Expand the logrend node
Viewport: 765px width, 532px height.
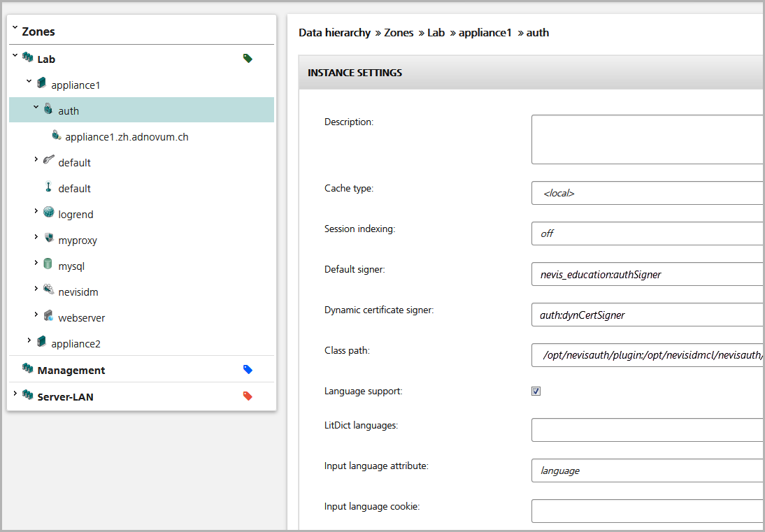(x=36, y=210)
